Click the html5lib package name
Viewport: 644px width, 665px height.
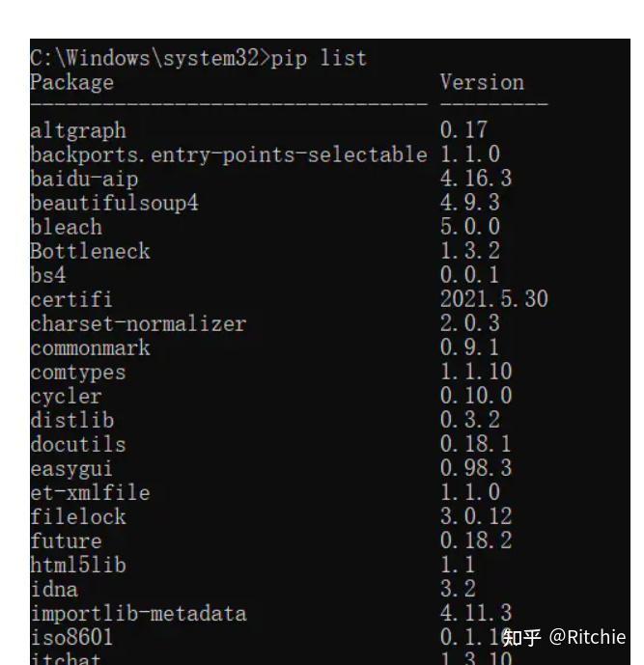coord(78,565)
